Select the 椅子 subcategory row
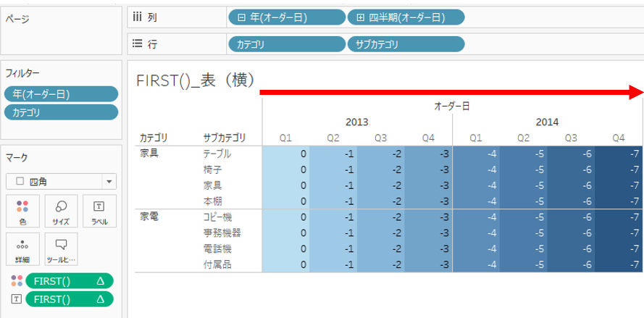Image resolution: width=644 pixels, height=318 pixels. 212,170
